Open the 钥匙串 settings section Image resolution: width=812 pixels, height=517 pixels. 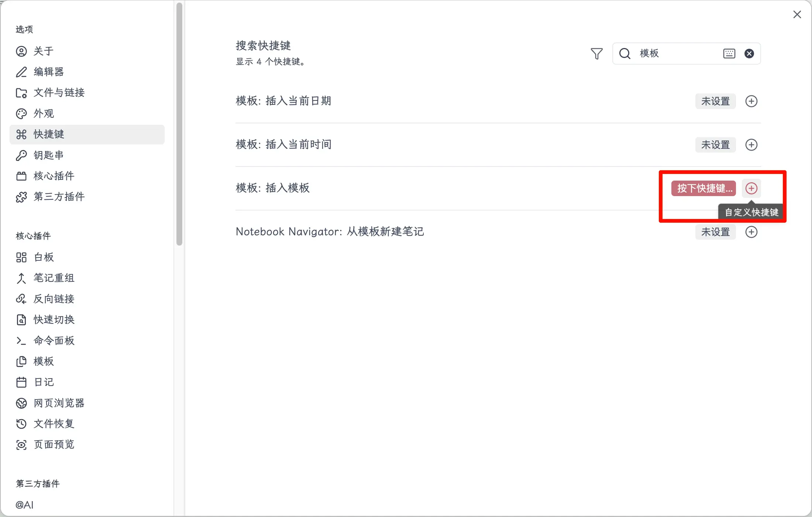point(48,155)
